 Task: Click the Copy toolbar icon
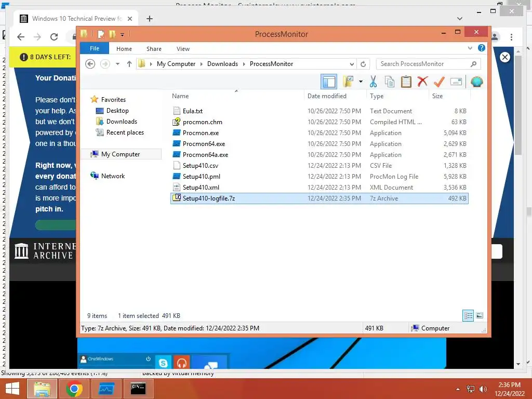click(390, 82)
